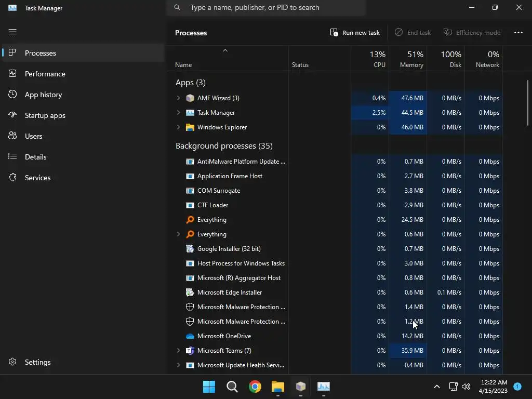532x399 pixels.
Task: Sort processes by CPU column
Action: point(370,58)
